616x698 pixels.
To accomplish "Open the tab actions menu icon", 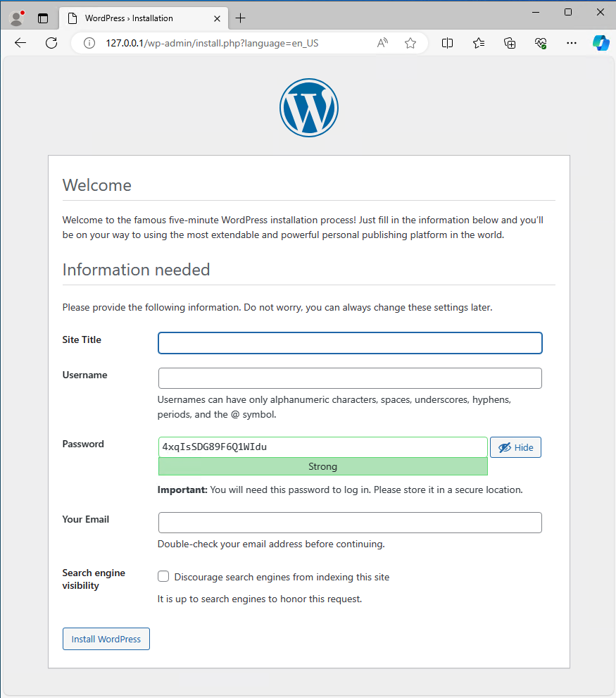I will pyautogui.click(x=43, y=18).
